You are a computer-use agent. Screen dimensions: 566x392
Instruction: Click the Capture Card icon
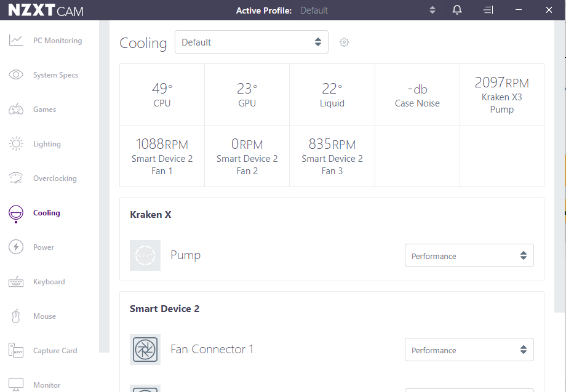point(16,351)
